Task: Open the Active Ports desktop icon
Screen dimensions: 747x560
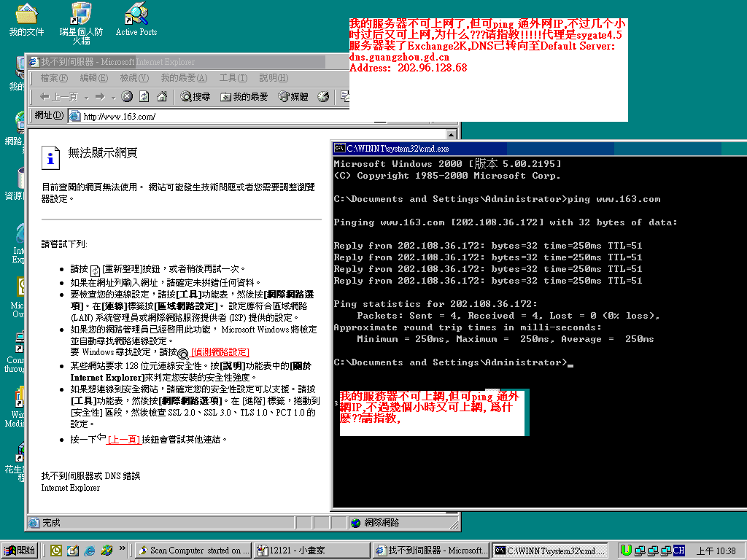Action: [136, 19]
